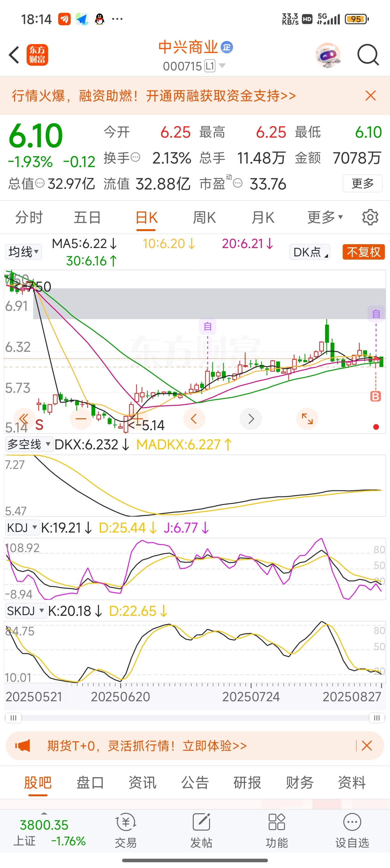Open chart settings gear icon

coord(370,217)
